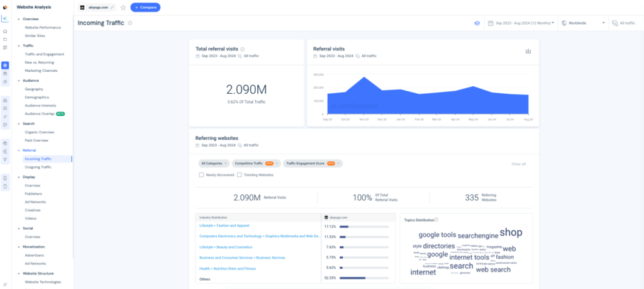
Task: Open the Worldwide country dropdown
Action: coord(582,23)
